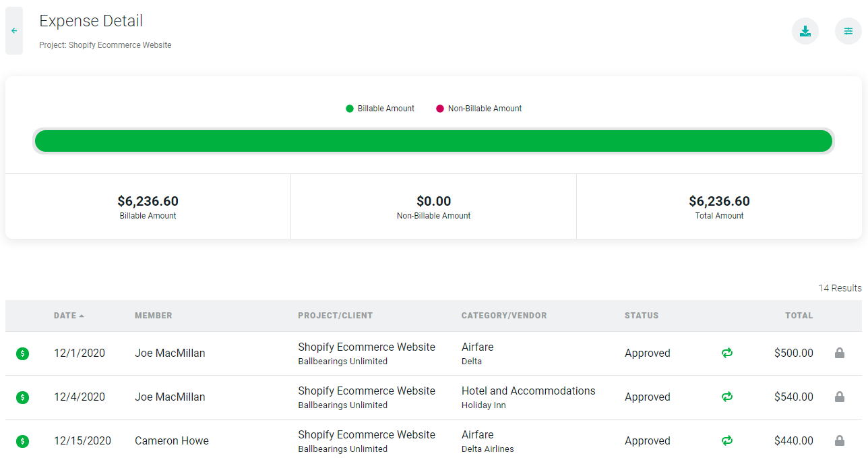Click date 12/4/2020 cell
The width and height of the screenshot is (868, 458).
(80, 397)
